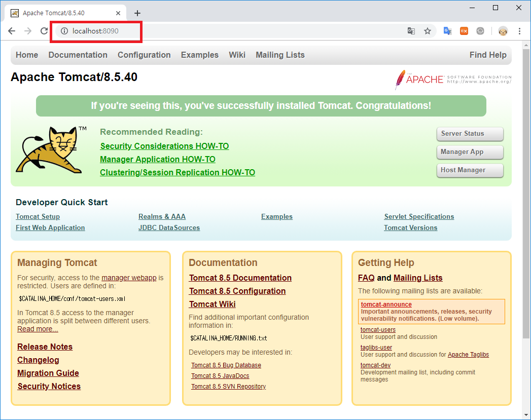Viewport: 531px width, 420px height.
Task: Open the First Web Application link
Action: [50, 227]
